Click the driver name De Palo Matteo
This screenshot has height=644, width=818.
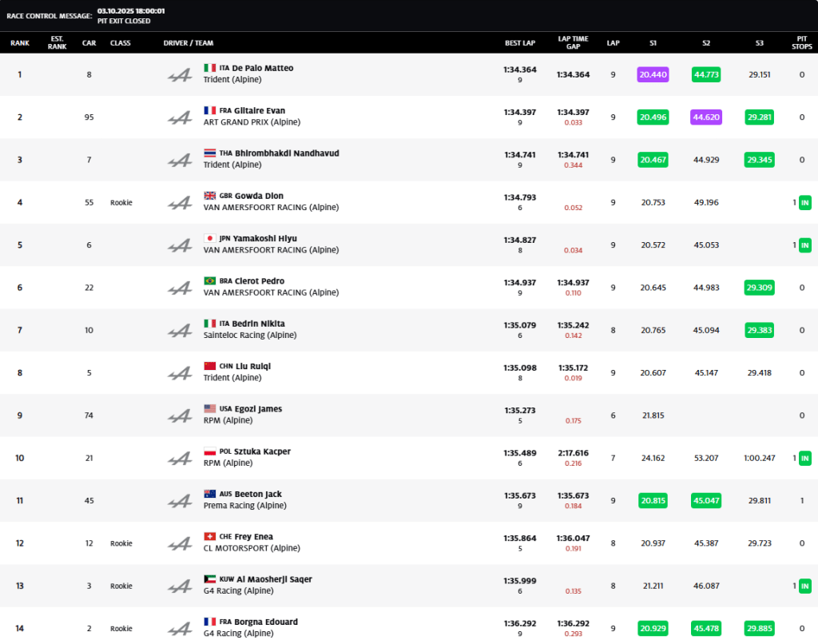click(x=262, y=68)
